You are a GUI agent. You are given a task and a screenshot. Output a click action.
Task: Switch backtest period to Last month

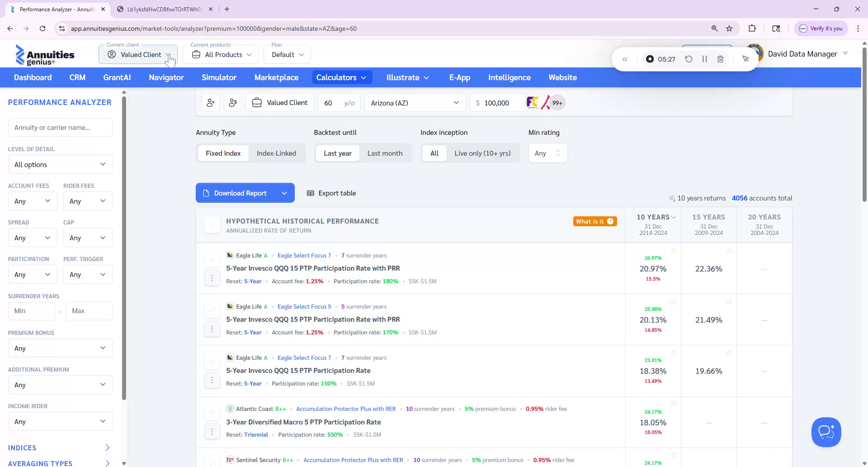point(385,153)
